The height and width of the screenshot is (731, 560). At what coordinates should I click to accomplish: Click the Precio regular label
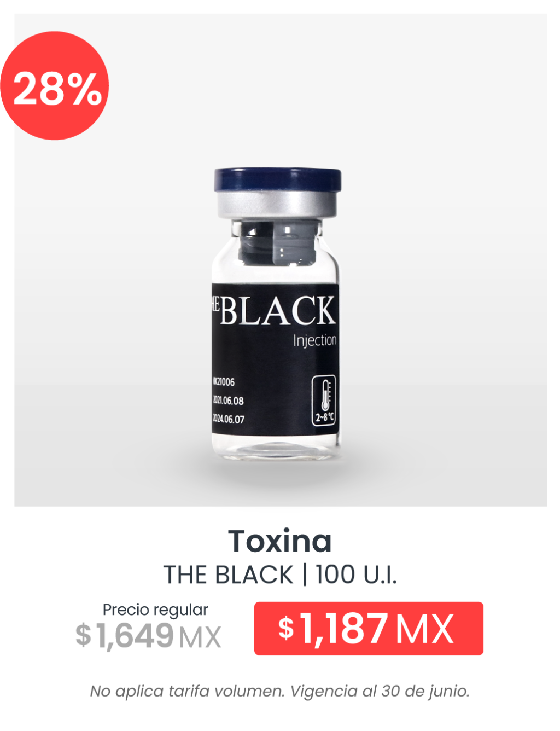(x=155, y=610)
